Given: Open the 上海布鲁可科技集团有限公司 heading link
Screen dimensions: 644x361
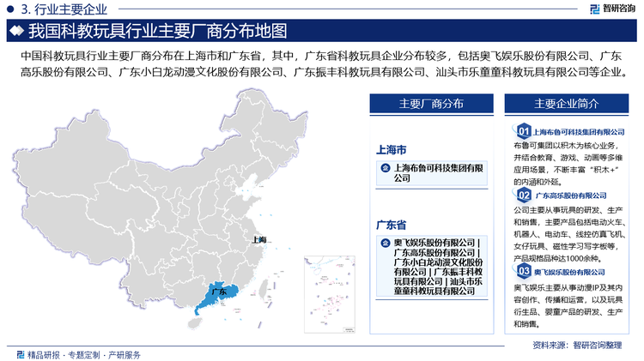Looking at the screenshot, I should click(578, 132).
